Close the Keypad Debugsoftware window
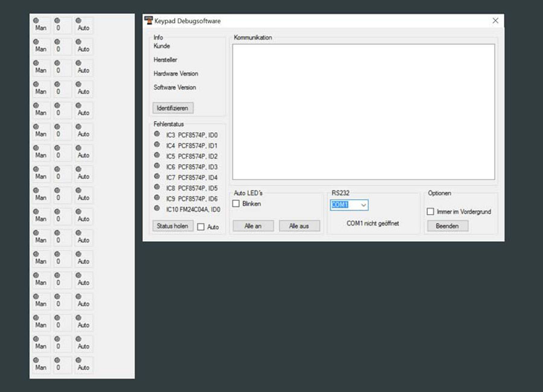Viewport: 543px width, 392px height. tap(495, 21)
